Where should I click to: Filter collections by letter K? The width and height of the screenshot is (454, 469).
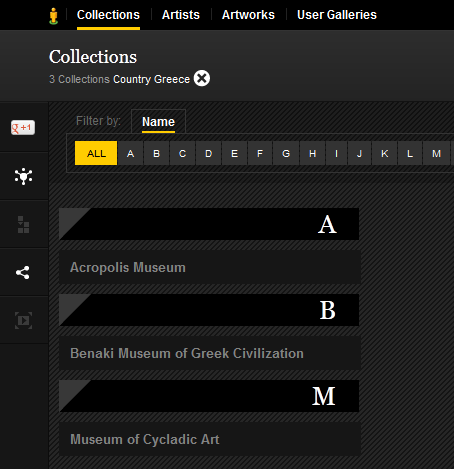tap(385, 153)
